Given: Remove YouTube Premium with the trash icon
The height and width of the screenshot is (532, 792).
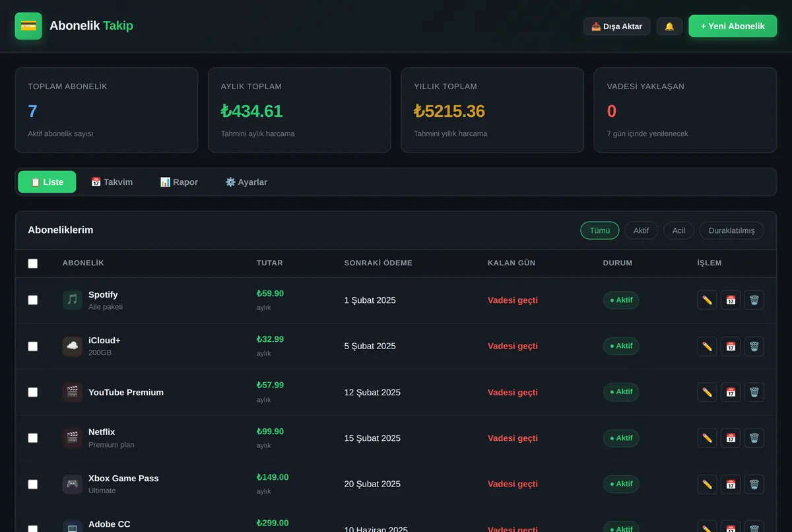Looking at the screenshot, I should (754, 392).
